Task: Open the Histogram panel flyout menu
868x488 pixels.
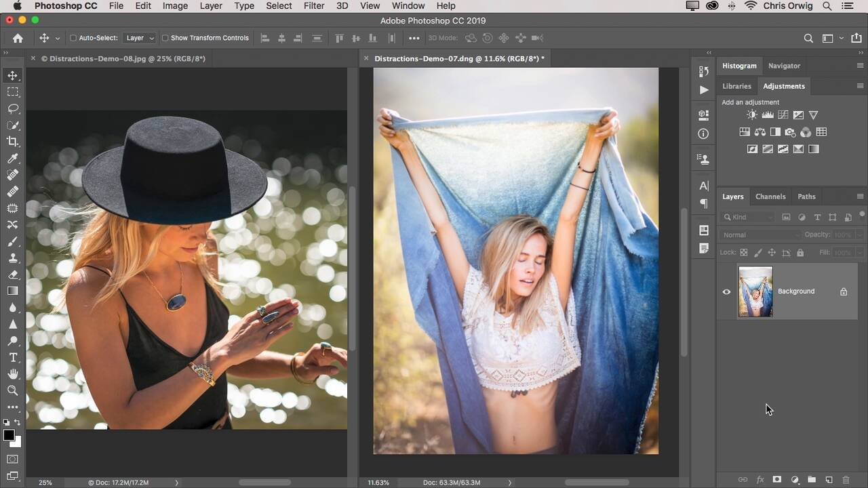Action: click(x=861, y=66)
